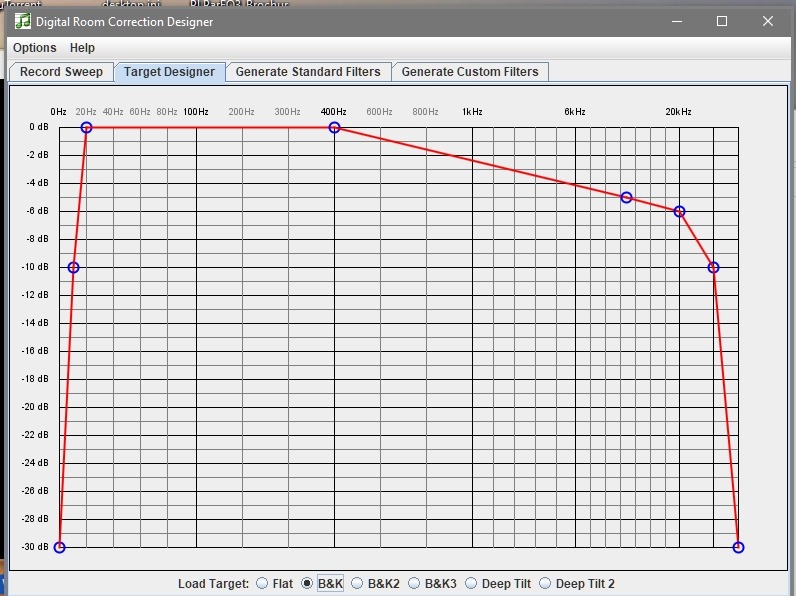The height and width of the screenshot is (596, 796).
Task: Click the rightmost curve point at -30 dB
Action: [738, 547]
